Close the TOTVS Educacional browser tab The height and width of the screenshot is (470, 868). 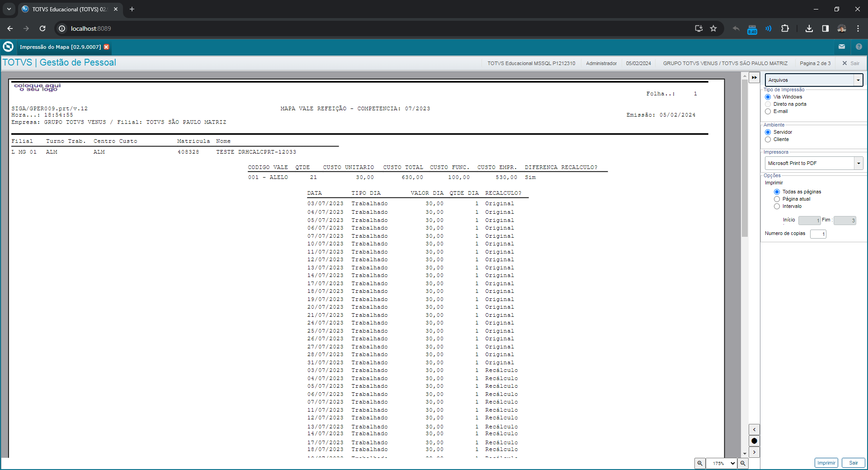click(116, 9)
